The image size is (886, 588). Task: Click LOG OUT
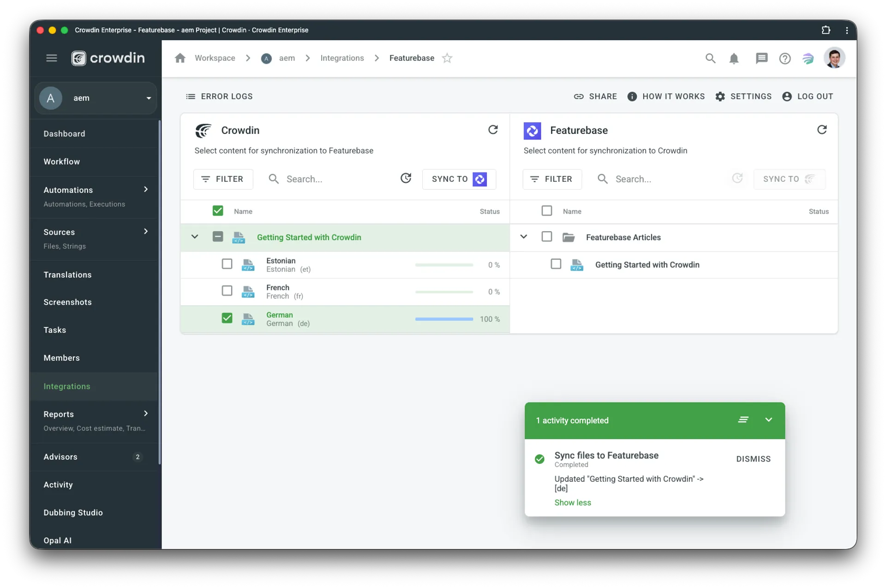pyautogui.click(x=808, y=96)
